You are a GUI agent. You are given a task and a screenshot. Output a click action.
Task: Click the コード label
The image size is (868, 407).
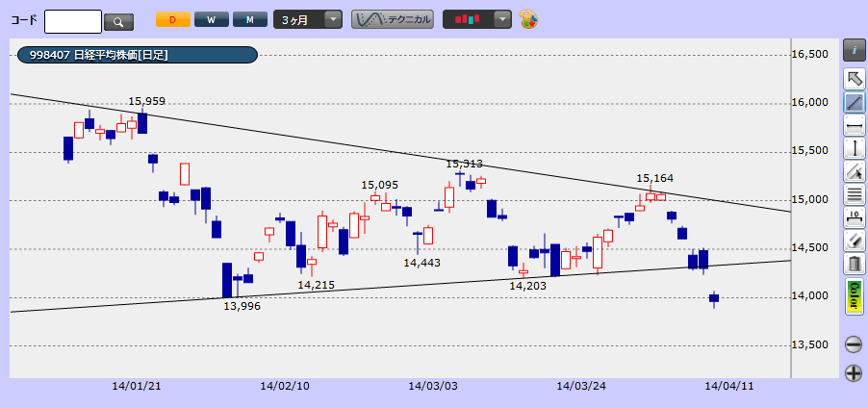coord(24,20)
